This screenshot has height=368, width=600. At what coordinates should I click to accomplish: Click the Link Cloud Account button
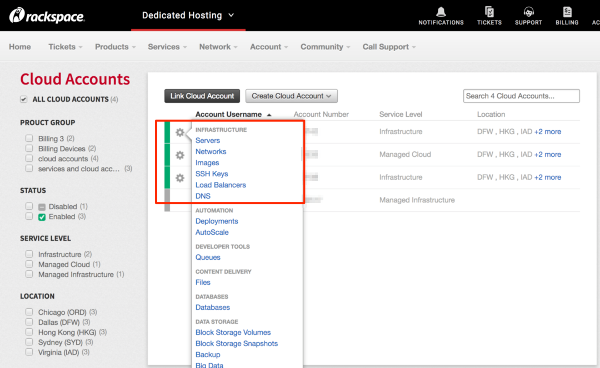coord(202,96)
